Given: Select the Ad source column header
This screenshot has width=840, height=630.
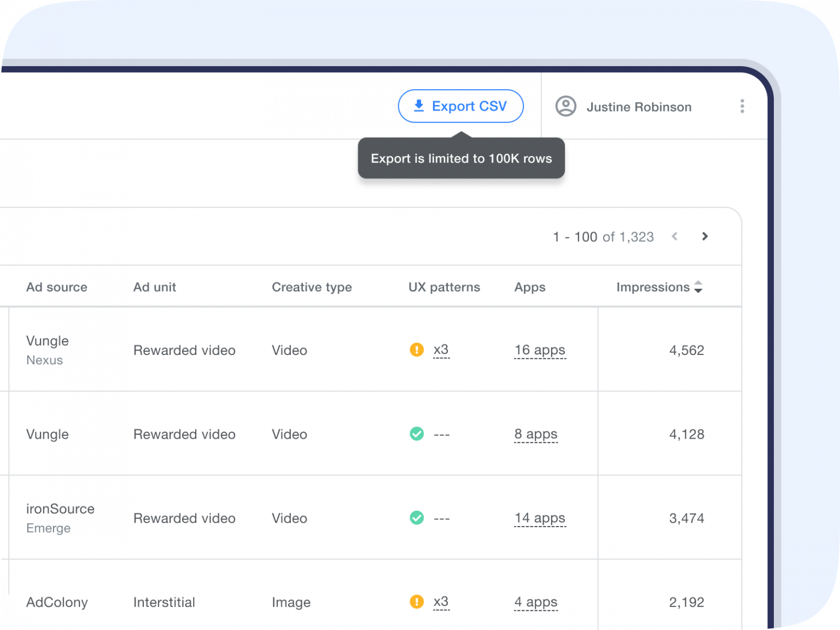Looking at the screenshot, I should tap(56, 287).
